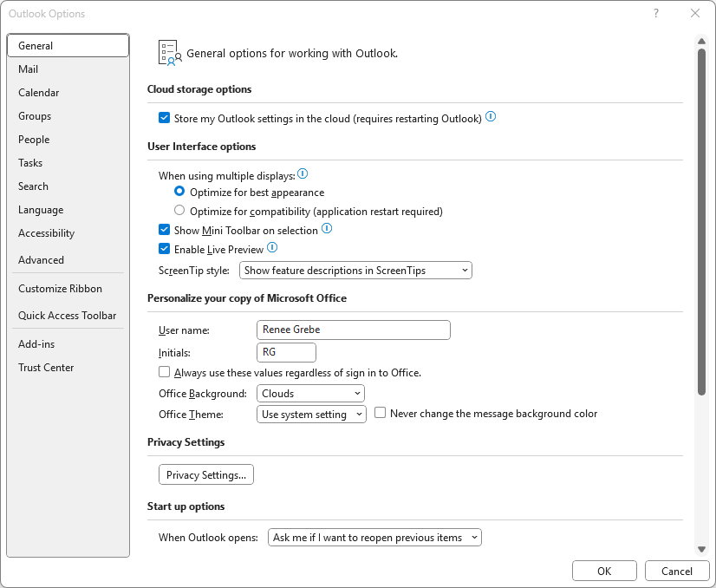Click the User name text field
This screenshot has height=588, width=716.
pos(354,330)
